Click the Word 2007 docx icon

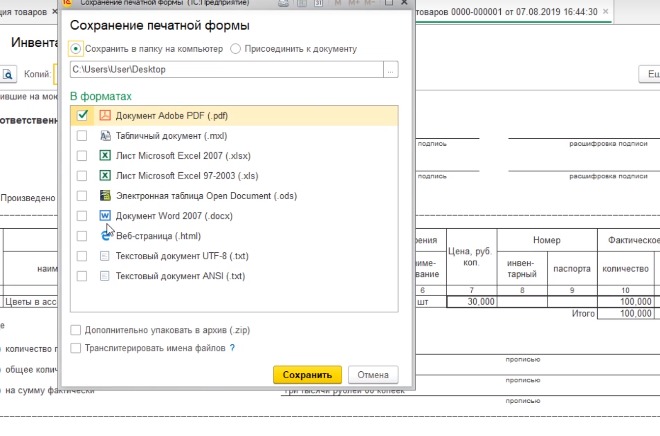point(104,215)
